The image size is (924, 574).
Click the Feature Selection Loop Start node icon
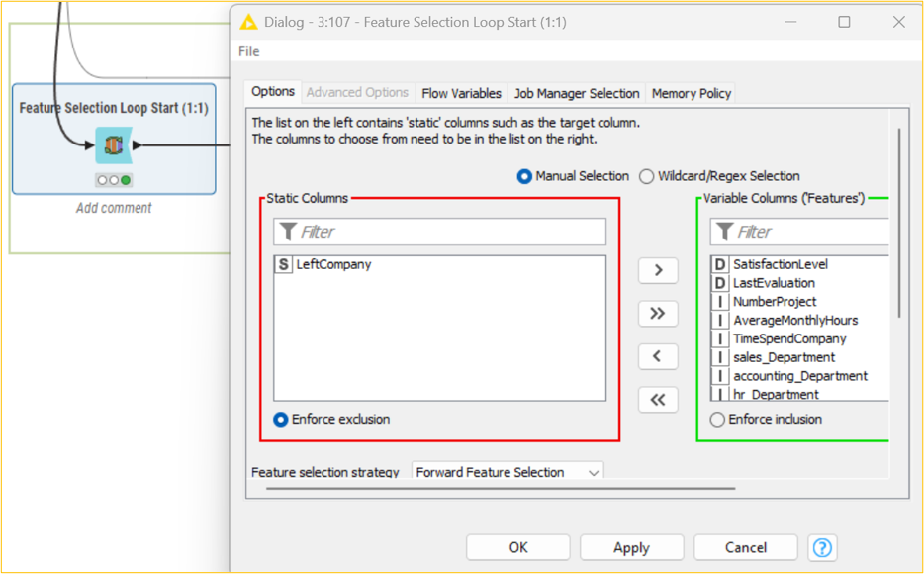[113, 144]
